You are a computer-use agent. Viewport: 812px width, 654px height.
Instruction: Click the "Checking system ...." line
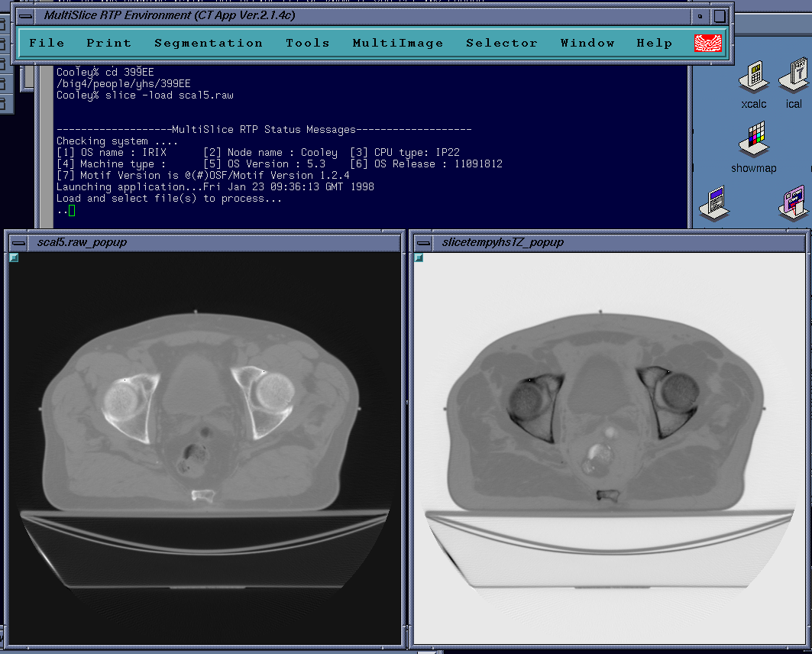point(117,141)
